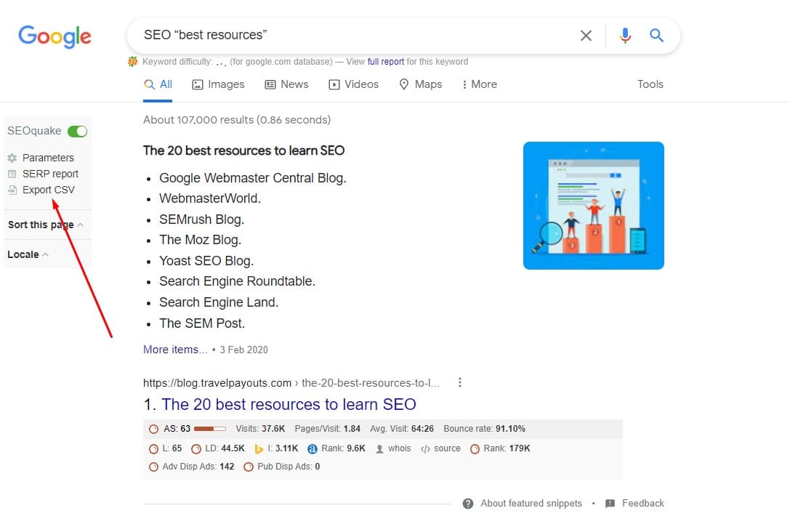Screen dimensions: 790x532
Task: Click the AS: 63 circle icon
Action: pyautogui.click(x=153, y=430)
